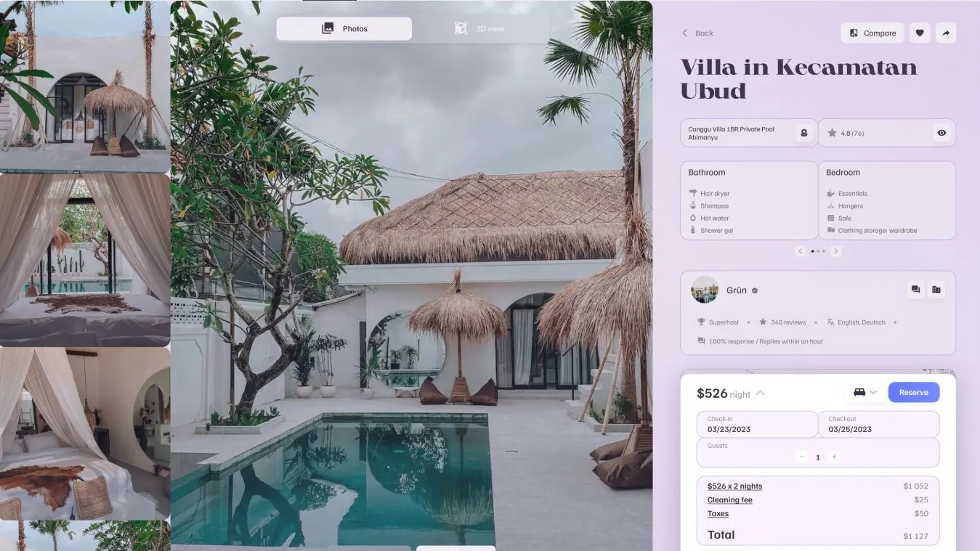The height and width of the screenshot is (551, 980).
Task: Click the 3D view cube icon
Action: (x=461, y=28)
